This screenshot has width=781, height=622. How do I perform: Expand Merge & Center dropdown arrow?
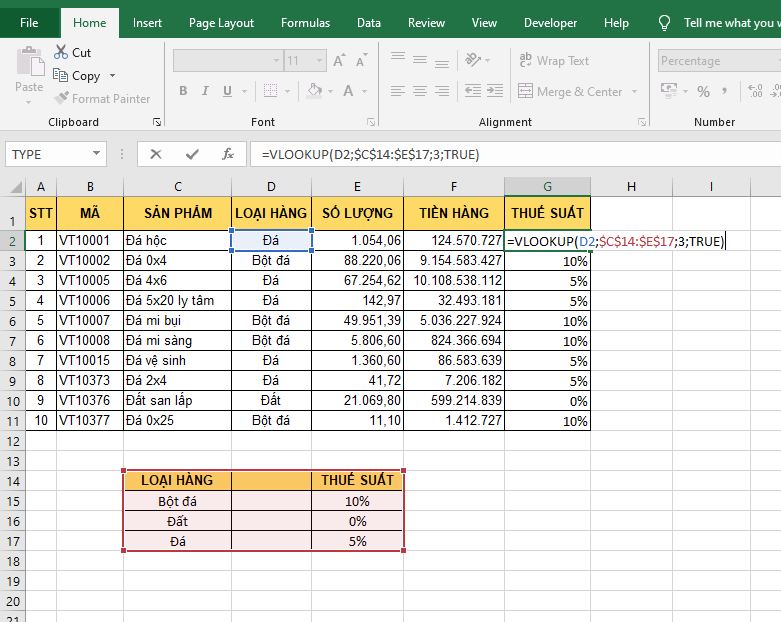[x=634, y=92]
